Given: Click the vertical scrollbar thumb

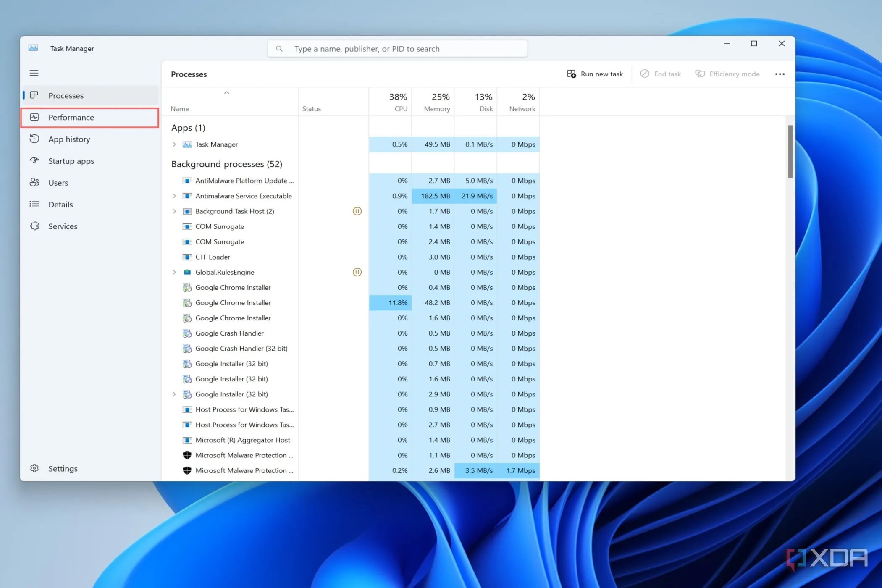Looking at the screenshot, I should 790,152.
